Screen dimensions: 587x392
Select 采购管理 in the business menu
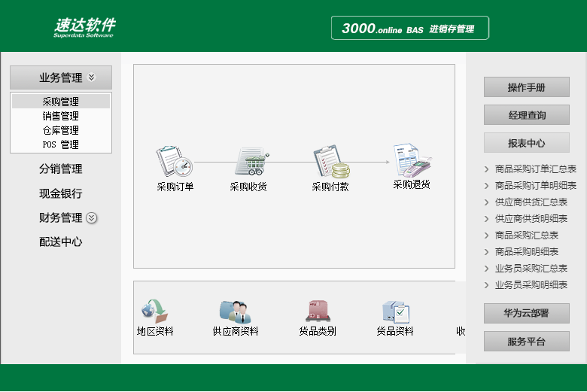[x=61, y=102]
